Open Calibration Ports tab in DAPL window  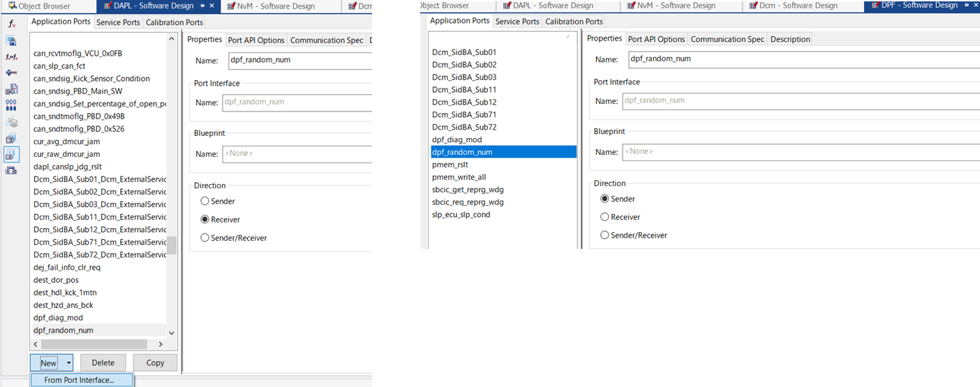175,22
